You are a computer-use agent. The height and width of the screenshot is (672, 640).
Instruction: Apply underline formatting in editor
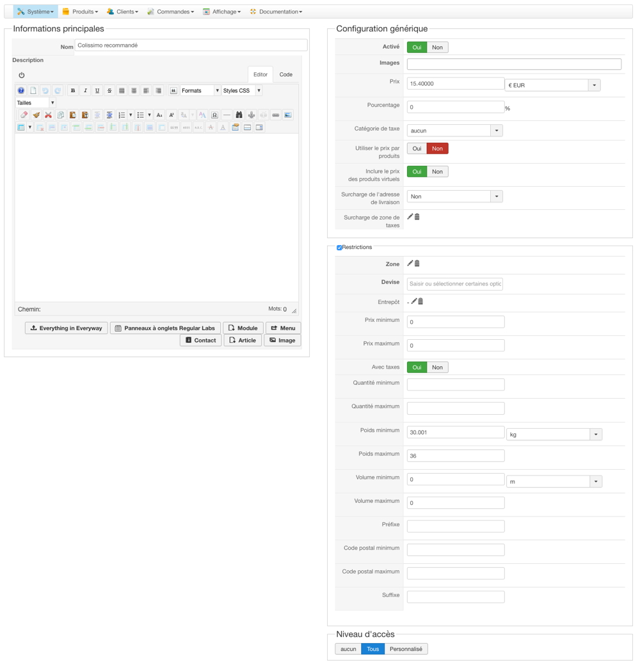(x=97, y=90)
